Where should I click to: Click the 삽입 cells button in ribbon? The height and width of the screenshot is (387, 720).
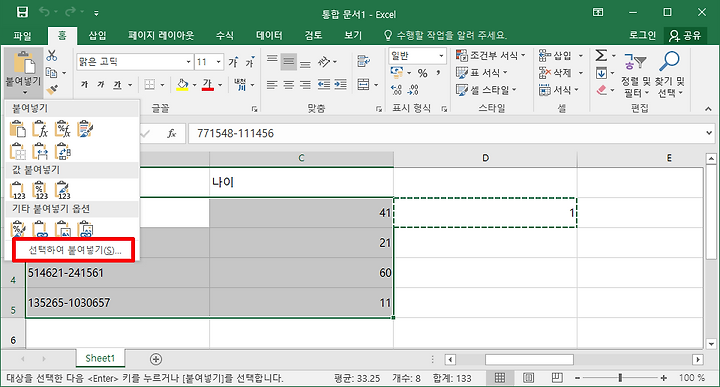556,56
